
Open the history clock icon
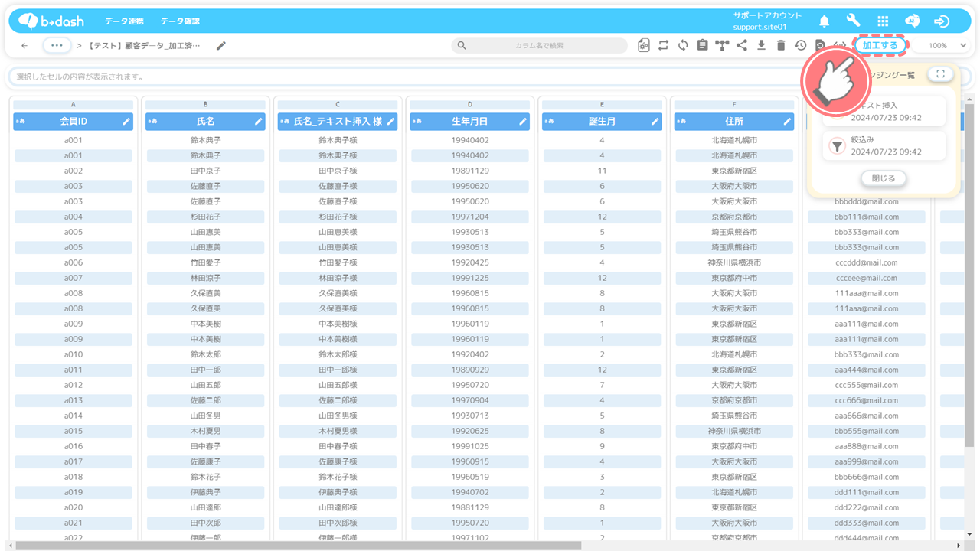click(x=800, y=46)
